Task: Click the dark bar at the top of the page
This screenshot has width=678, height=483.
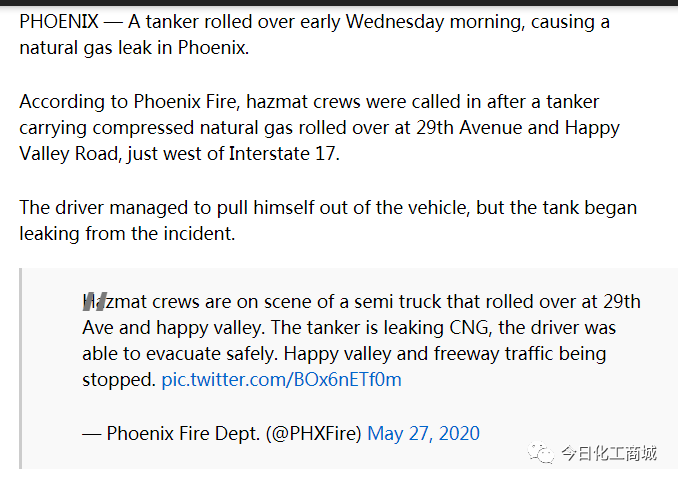Action: (339, 3)
